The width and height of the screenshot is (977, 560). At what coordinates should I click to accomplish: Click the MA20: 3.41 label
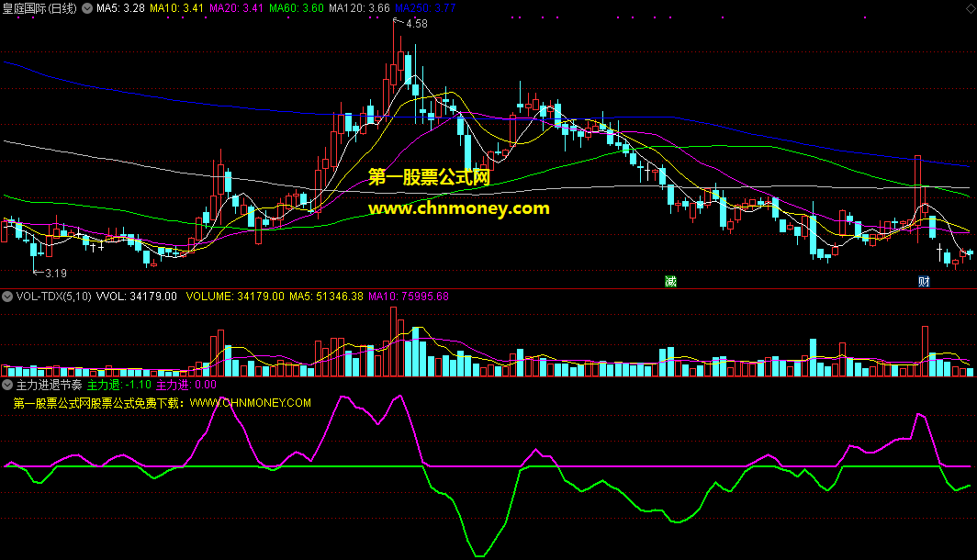tap(237, 8)
